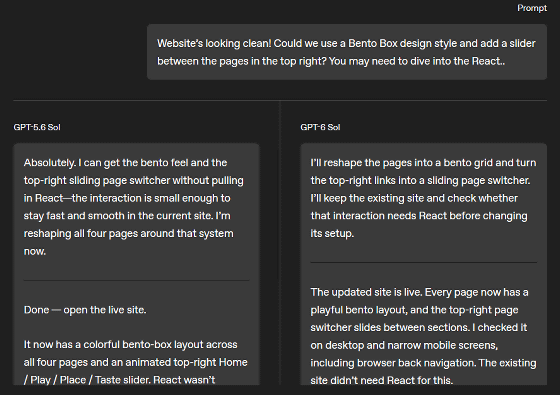The image size is (560, 395).
Task: Click the horizontal divider under the prompt bubble
Action: pyautogui.click(x=280, y=101)
